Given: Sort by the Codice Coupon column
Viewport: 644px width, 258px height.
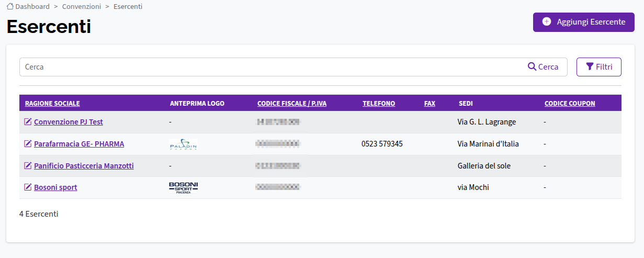Looking at the screenshot, I should click(x=570, y=104).
